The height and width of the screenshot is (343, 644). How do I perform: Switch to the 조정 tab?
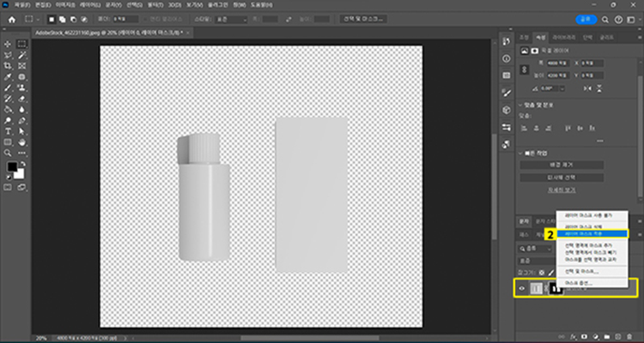[525, 38]
